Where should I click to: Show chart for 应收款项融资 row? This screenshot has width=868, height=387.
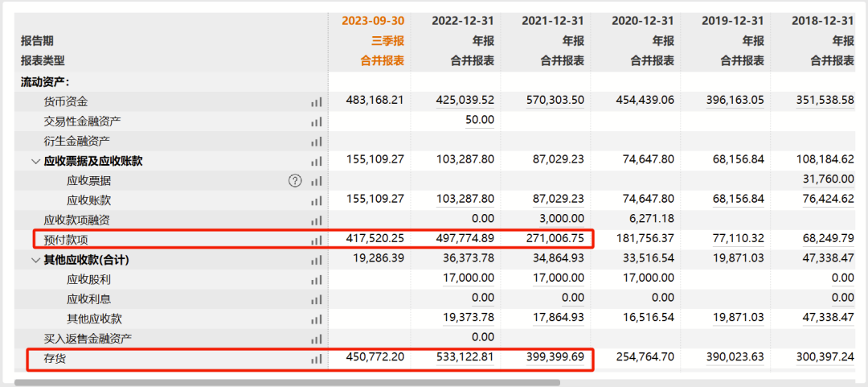point(317,220)
